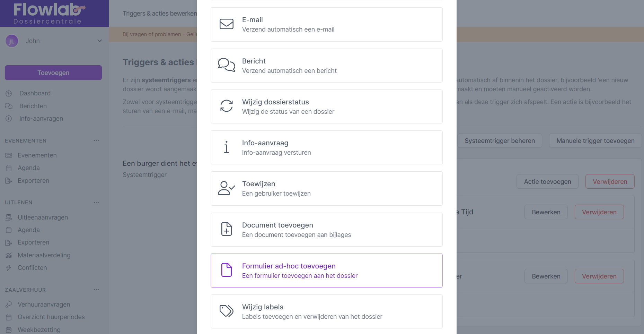Click the Systeemtrigger beheren button
Image resolution: width=644 pixels, height=334 pixels.
(x=500, y=141)
